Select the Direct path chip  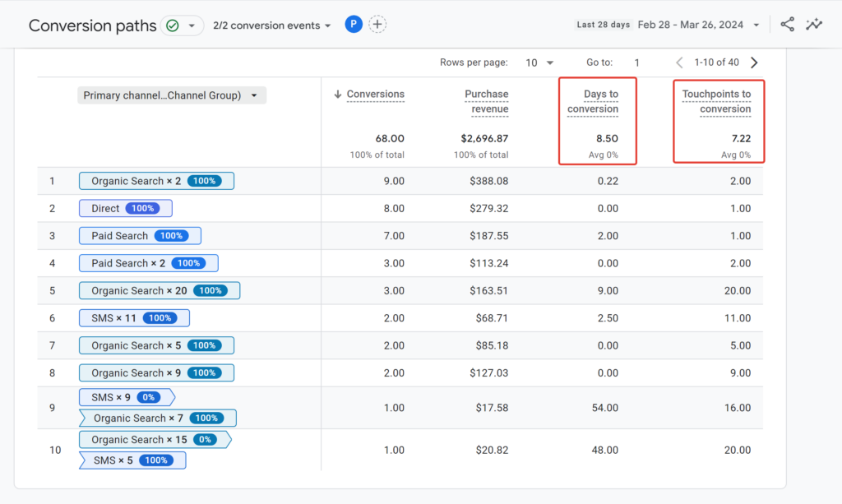(126, 208)
